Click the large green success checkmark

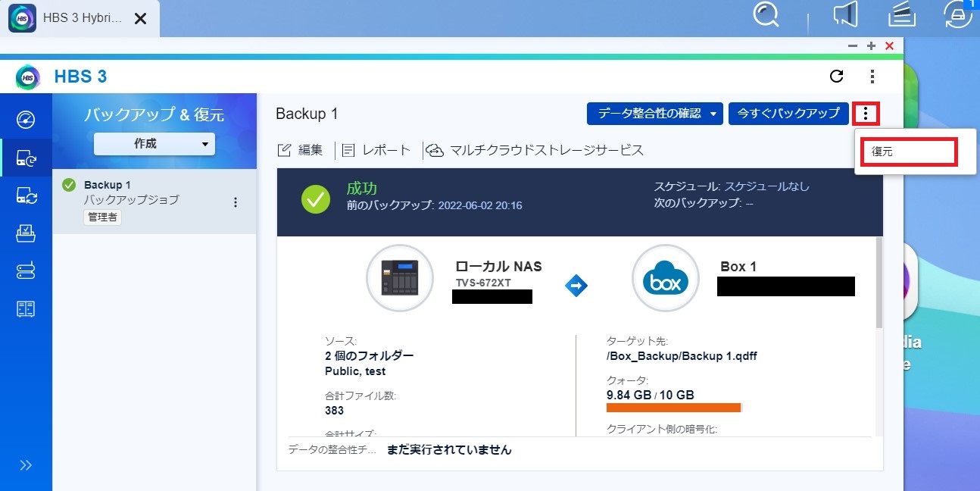(x=316, y=199)
